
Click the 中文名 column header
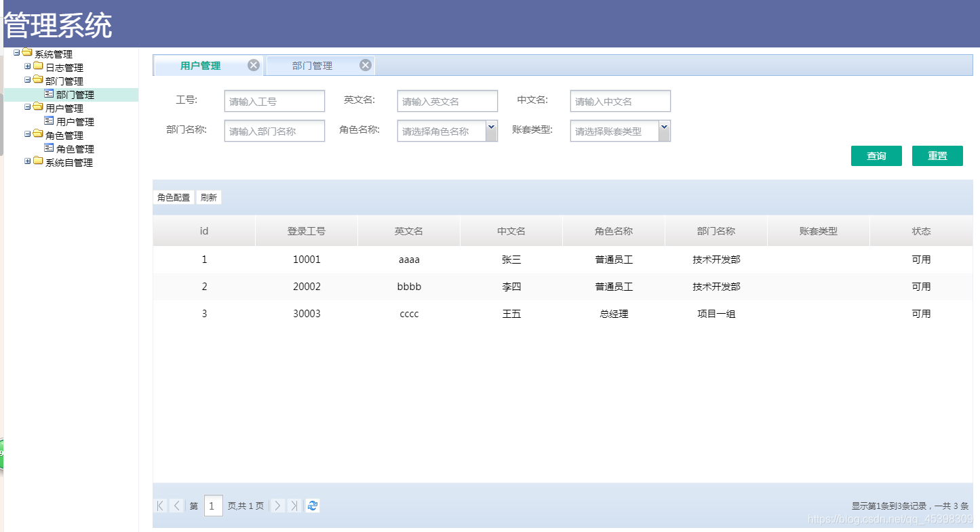511,231
